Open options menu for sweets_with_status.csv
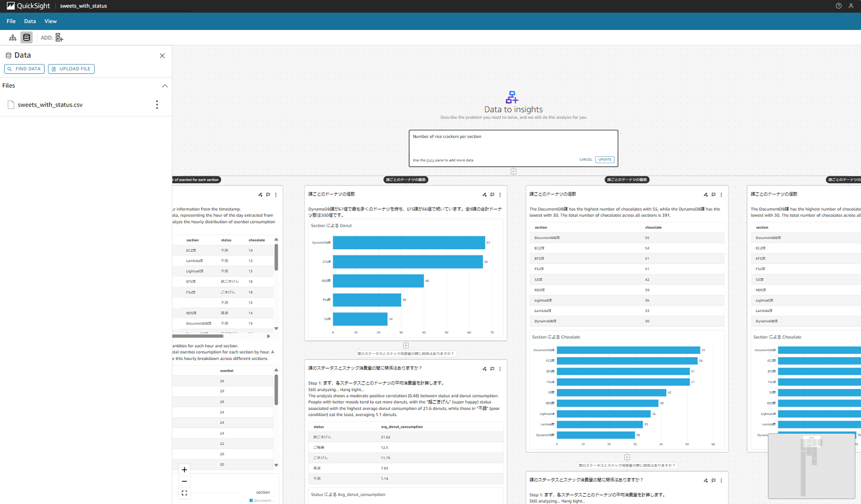861x504 pixels. [157, 104]
